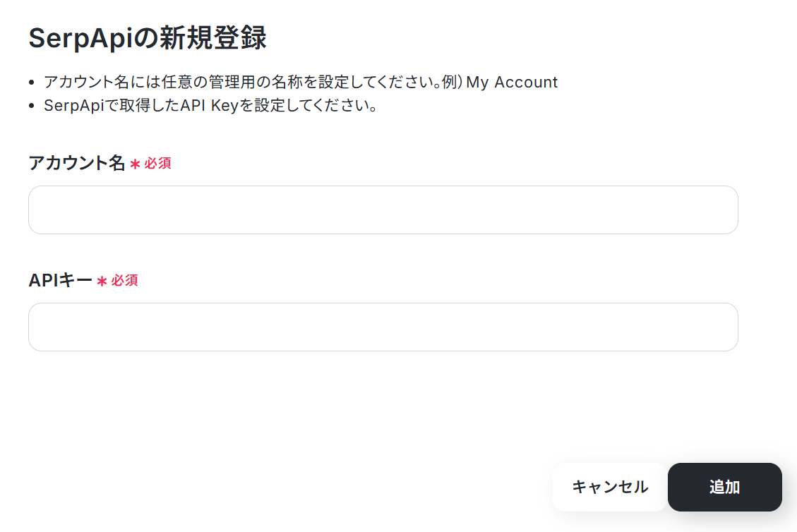
Task: Click を設定してください at the second bullet's end
Action: click(308, 105)
